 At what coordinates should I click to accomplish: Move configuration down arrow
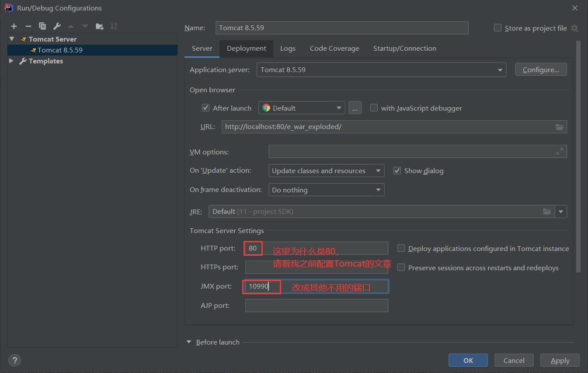[x=85, y=26]
